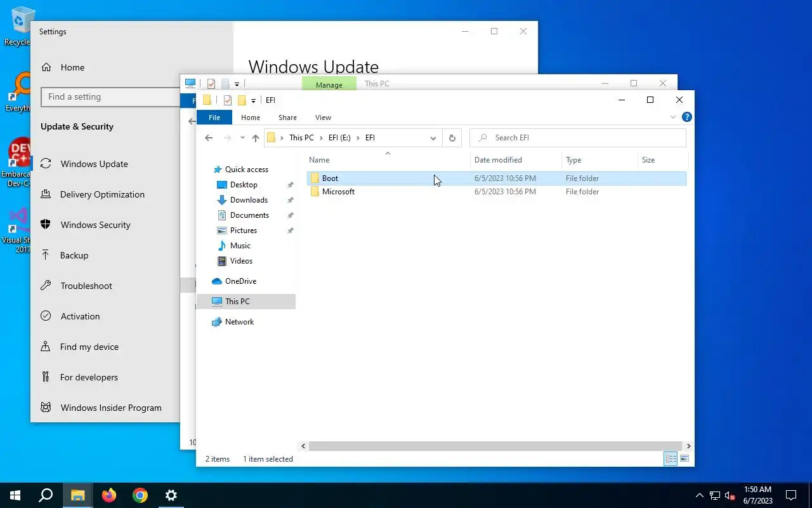Open recent locations dropdown arrow
The image size is (812, 508).
(242, 138)
